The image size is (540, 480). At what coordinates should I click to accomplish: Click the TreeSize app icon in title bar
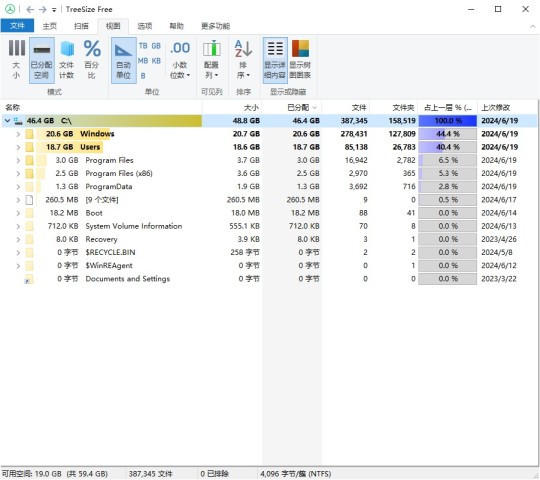(10, 9)
